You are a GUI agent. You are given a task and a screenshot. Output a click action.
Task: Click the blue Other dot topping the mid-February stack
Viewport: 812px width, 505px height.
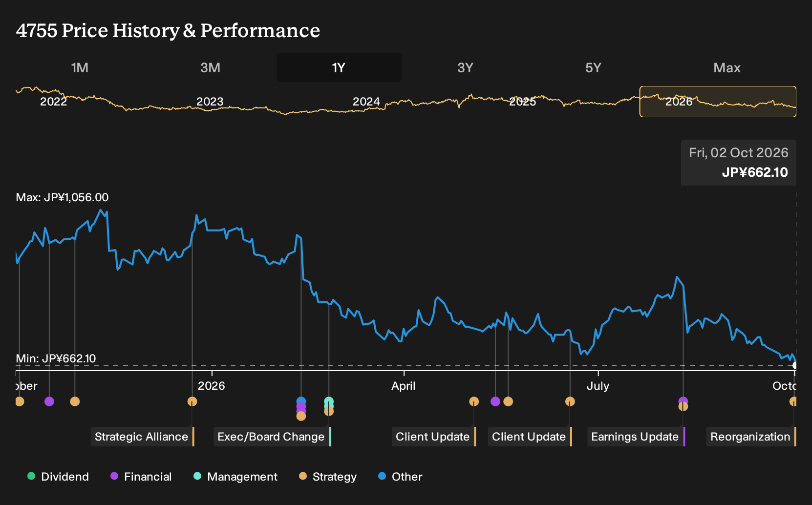click(x=301, y=401)
